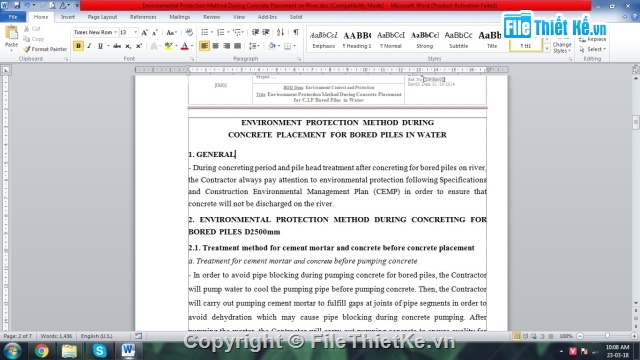Viewport: 640px width, 360px height.
Task: Open the font size dropdown
Action: pos(136,32)
